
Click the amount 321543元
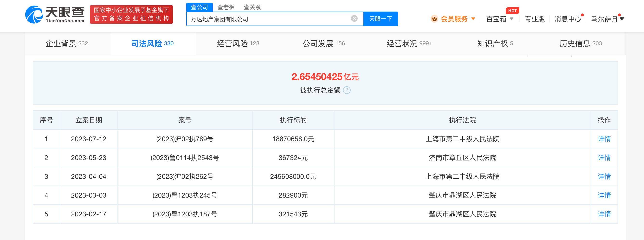[293, 214]
